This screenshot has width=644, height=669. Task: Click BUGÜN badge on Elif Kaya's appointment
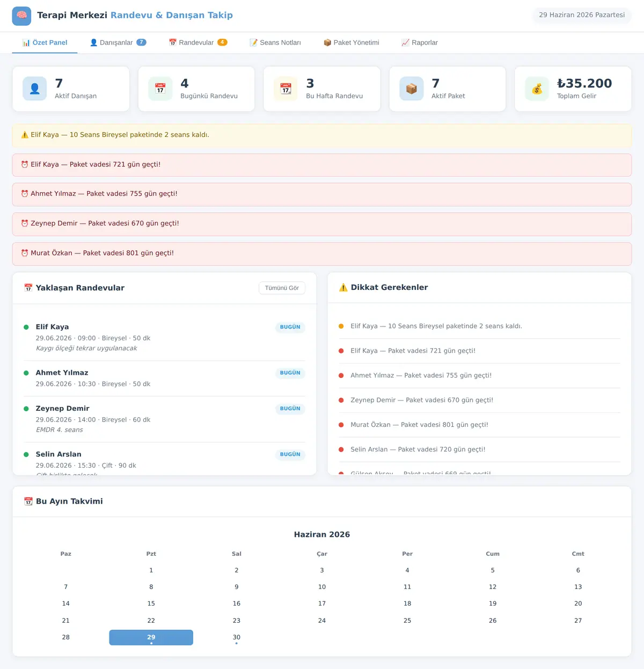click(290, 327)
